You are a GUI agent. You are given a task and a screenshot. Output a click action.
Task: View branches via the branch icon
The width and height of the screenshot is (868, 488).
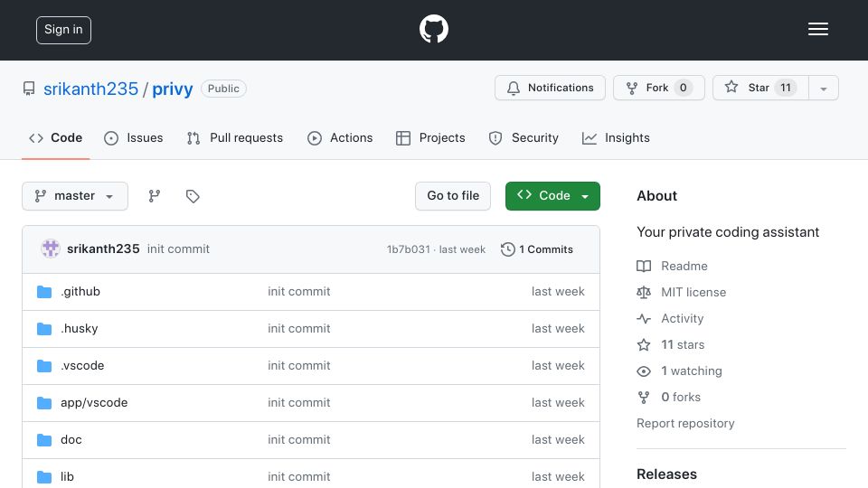coord(155,196)
